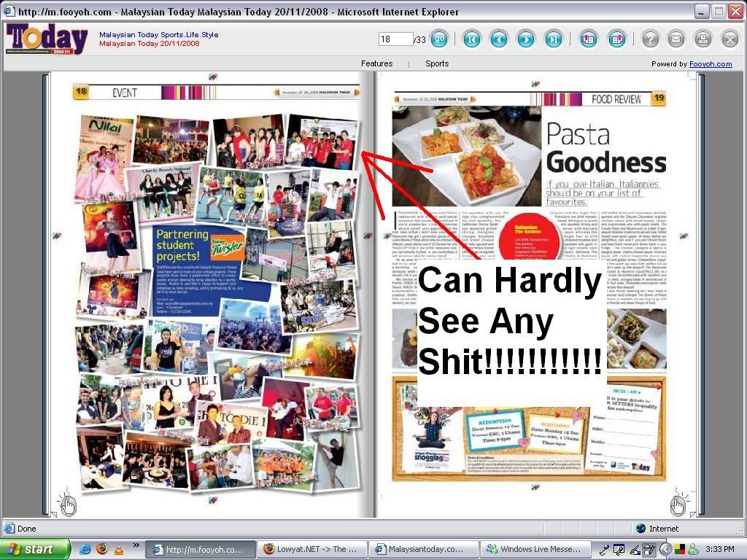Print the magazine using the printer icon

pyautogui.click(x=703, y=39)
